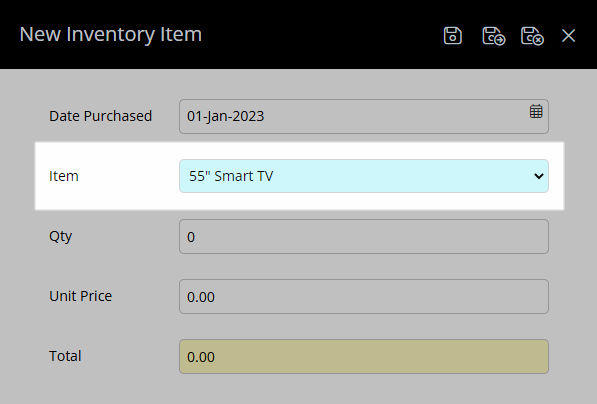Click the Item field label

click(64, 176)
